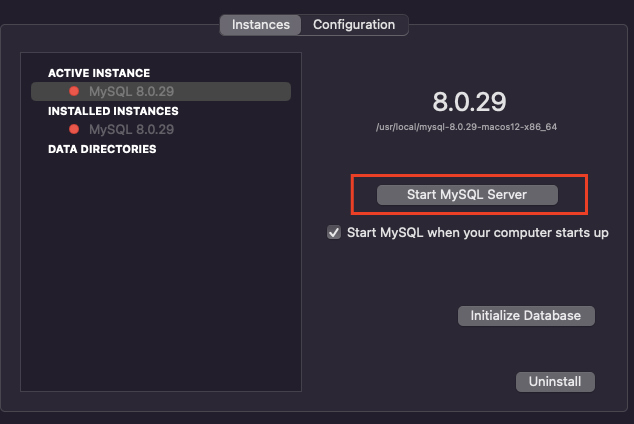The image size is (634, 424).
Task: Toggle Start MySQL when your computer starts up
Action: pos(334,233)
